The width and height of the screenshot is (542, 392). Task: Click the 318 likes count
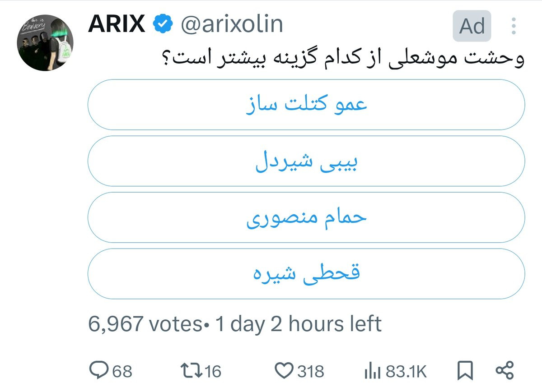point(311,371)
